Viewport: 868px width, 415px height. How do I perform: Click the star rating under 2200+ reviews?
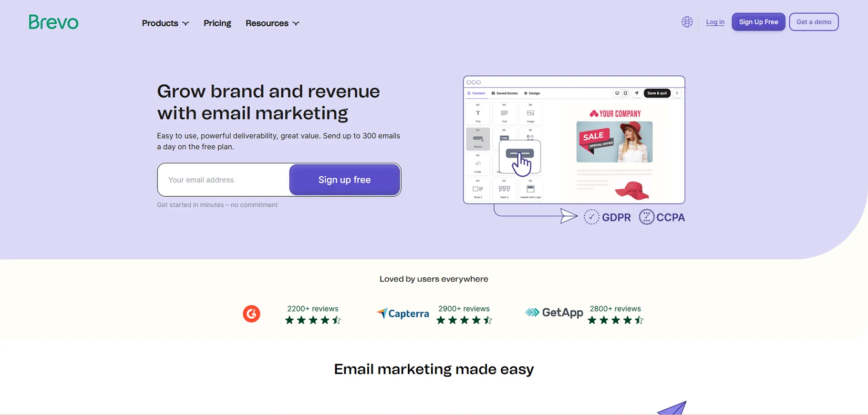coord(313,320)
